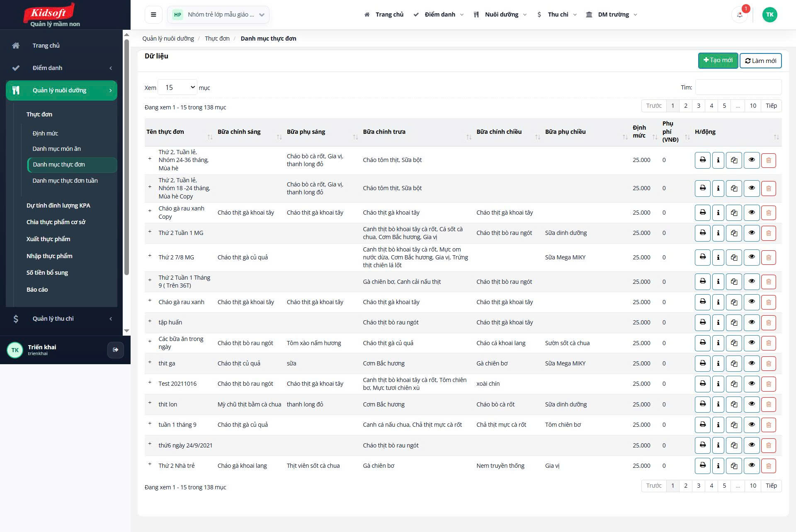Delete the 'thit ga' menu row
Viewport: 796px width, 532px height.
pos(768,363)
